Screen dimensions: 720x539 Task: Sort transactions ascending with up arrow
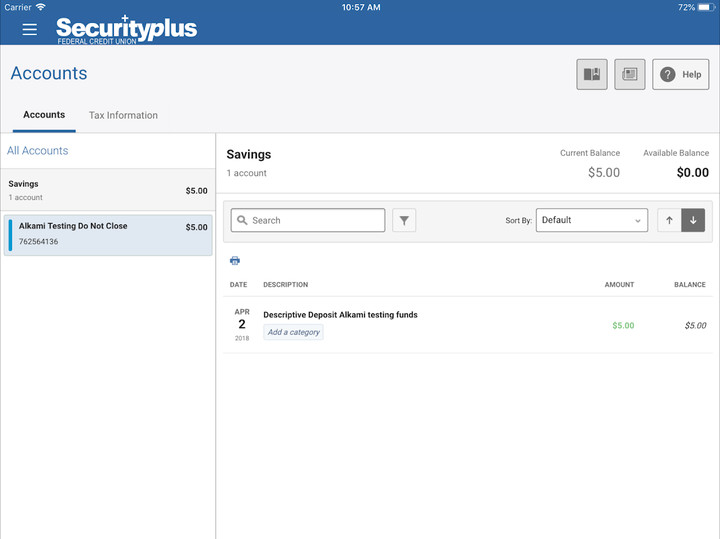pyautogui.click(x=669, y=220)
